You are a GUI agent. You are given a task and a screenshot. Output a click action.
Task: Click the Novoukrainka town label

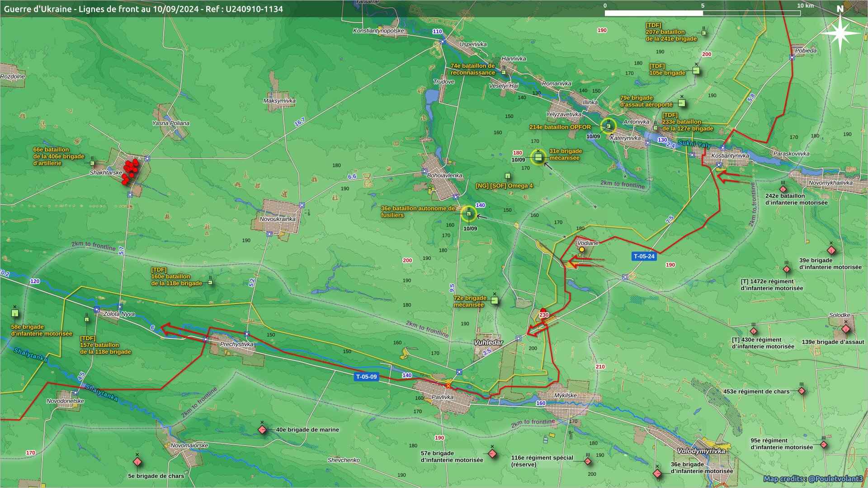click(278, 219)
